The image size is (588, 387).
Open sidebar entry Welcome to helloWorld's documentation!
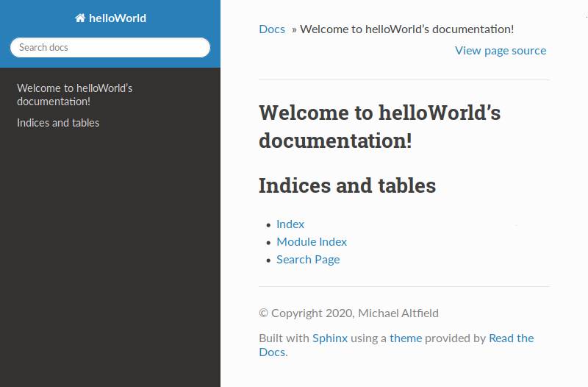[x=75, y=95]
